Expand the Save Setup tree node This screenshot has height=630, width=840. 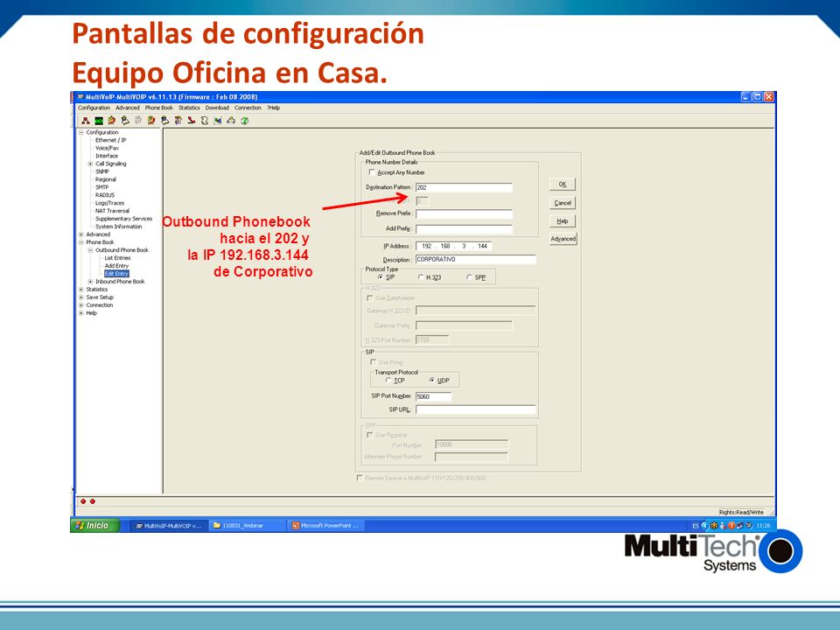tap(81, 297)
